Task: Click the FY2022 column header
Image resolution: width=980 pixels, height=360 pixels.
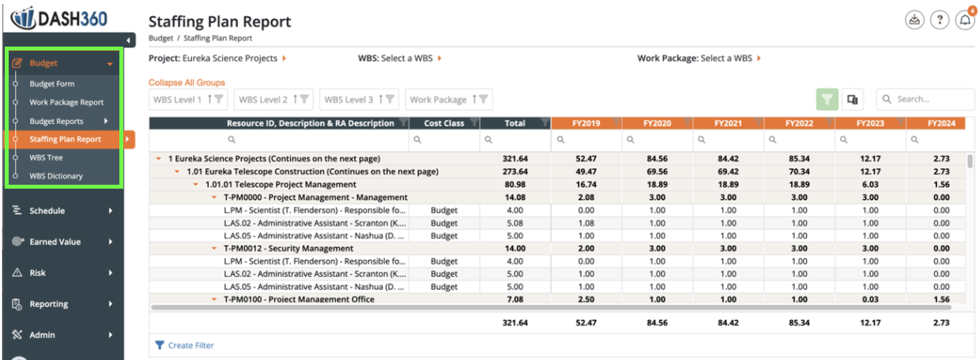Action: point(800,123)
